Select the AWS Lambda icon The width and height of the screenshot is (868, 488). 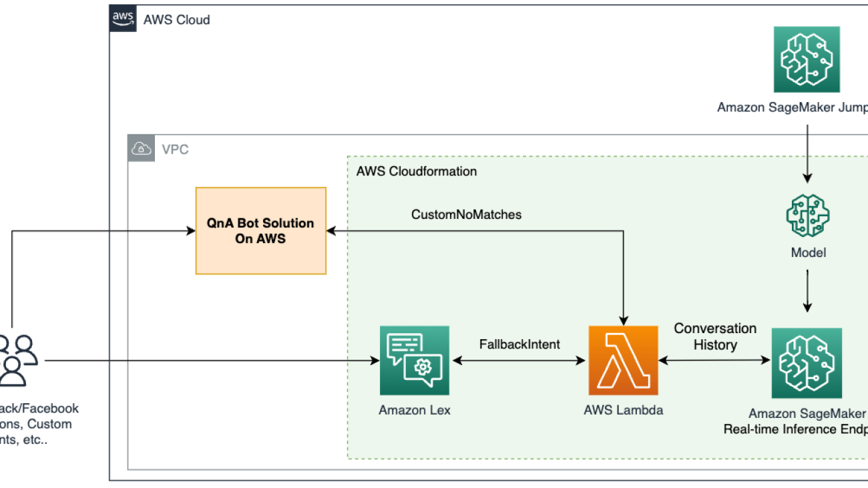tap(623, 360)
